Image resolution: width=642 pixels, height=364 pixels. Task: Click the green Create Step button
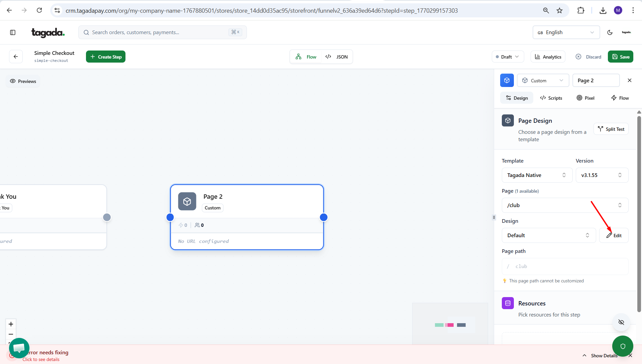point(106,57)
